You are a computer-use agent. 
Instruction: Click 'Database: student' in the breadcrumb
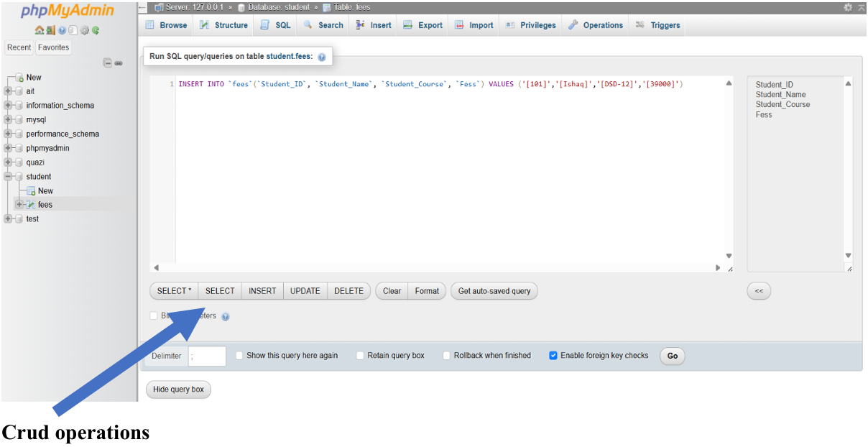[279, 7]
